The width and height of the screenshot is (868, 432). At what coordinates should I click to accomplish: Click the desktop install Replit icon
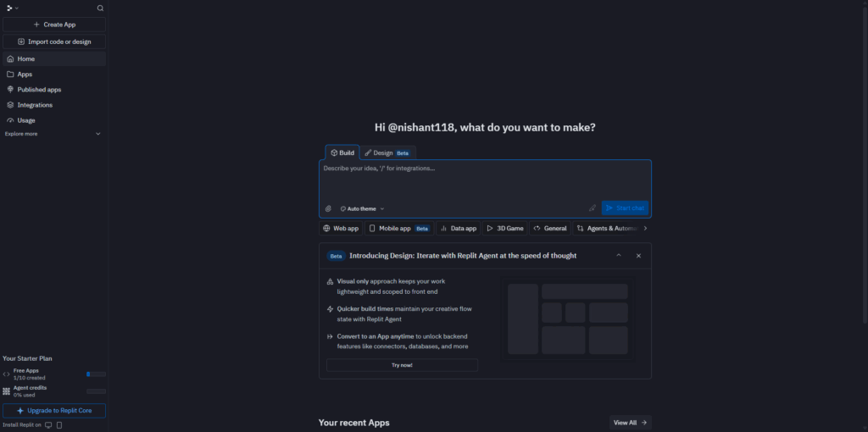click(48, 424)
